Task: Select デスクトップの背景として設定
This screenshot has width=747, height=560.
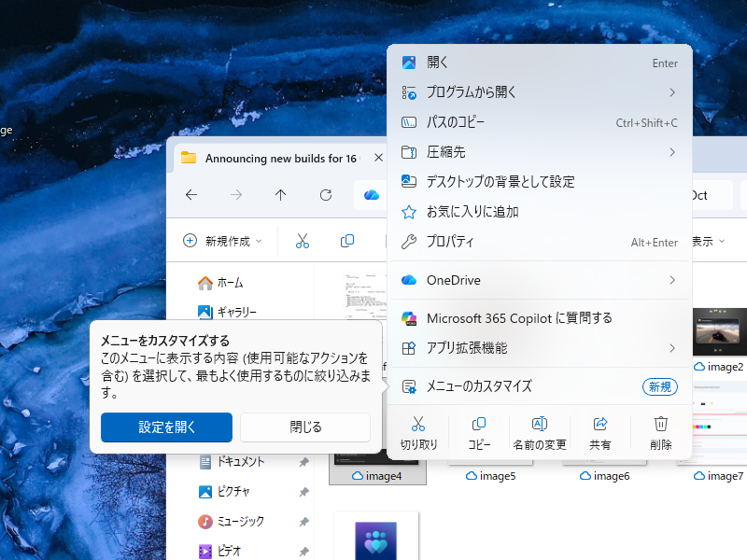Action: (x=540, y=181)
